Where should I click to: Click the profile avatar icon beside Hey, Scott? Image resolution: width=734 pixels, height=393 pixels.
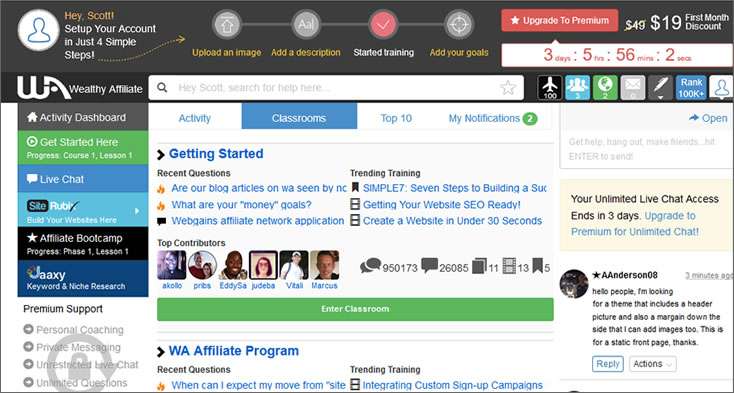39,30
